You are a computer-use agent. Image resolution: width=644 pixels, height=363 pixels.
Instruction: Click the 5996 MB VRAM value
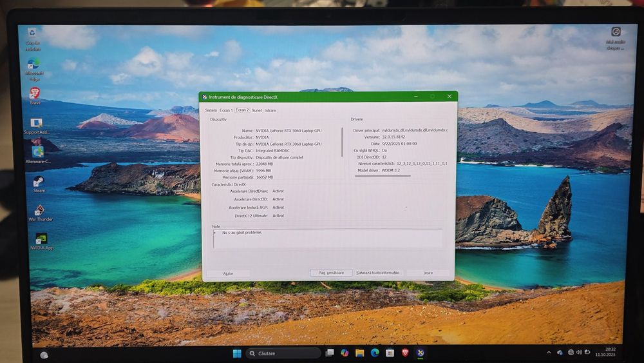click(x=263, y=170)
